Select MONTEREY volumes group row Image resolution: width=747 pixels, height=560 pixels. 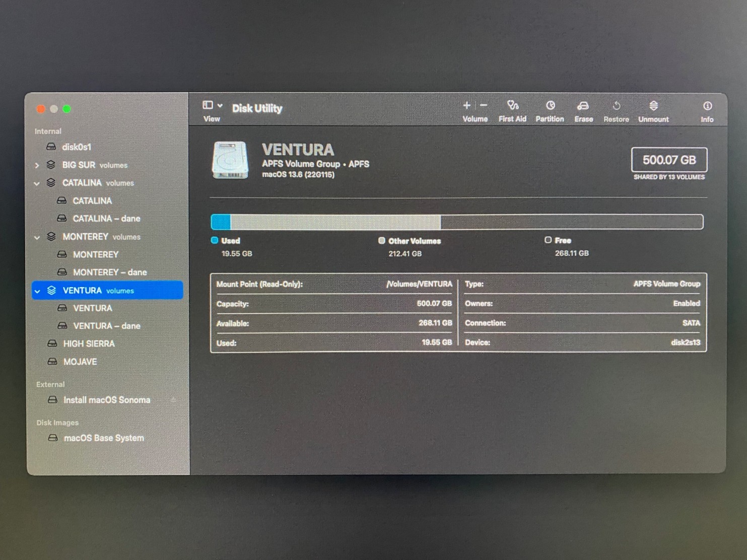pos(107,237)
